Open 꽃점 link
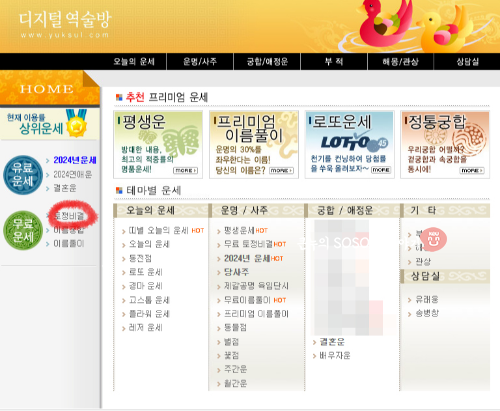This screenshot has width=500, height=411. tap(231, 355)
